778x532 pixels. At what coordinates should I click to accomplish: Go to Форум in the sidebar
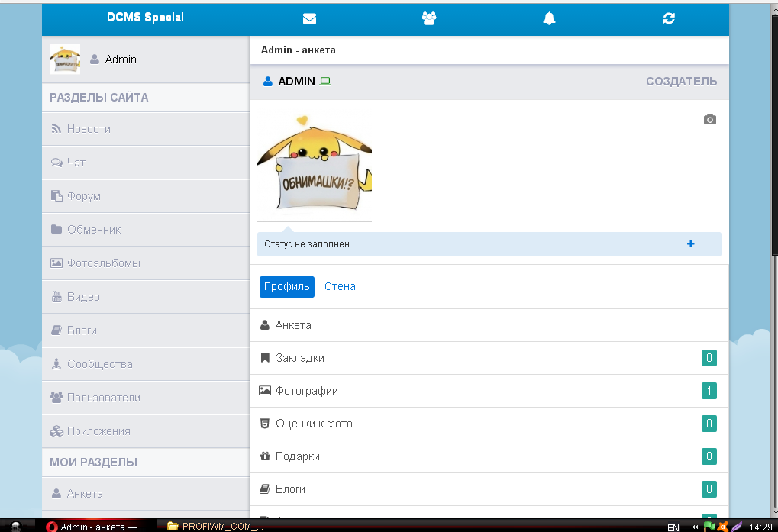(x=84, y=196)
